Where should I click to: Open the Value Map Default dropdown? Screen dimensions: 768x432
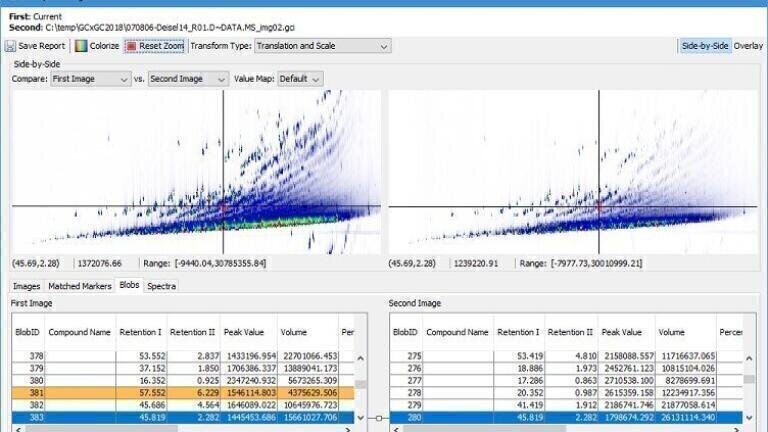pyautogui.click(x=300, y=79)
